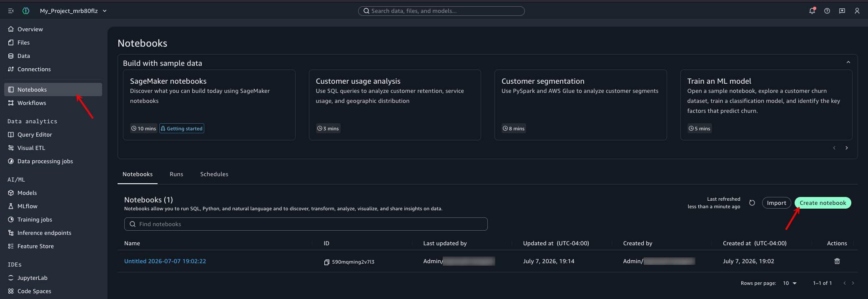868x299 pixels.
Task: Switch to the Schedules tab
Action: pyautogui.click(x=214, y=174)
